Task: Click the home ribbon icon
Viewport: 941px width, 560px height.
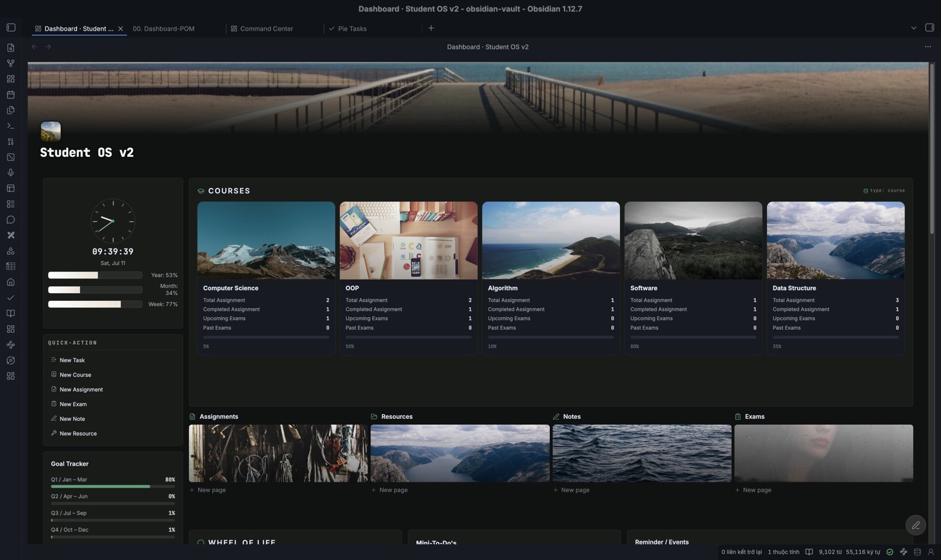Action: (x=11, y=282)
